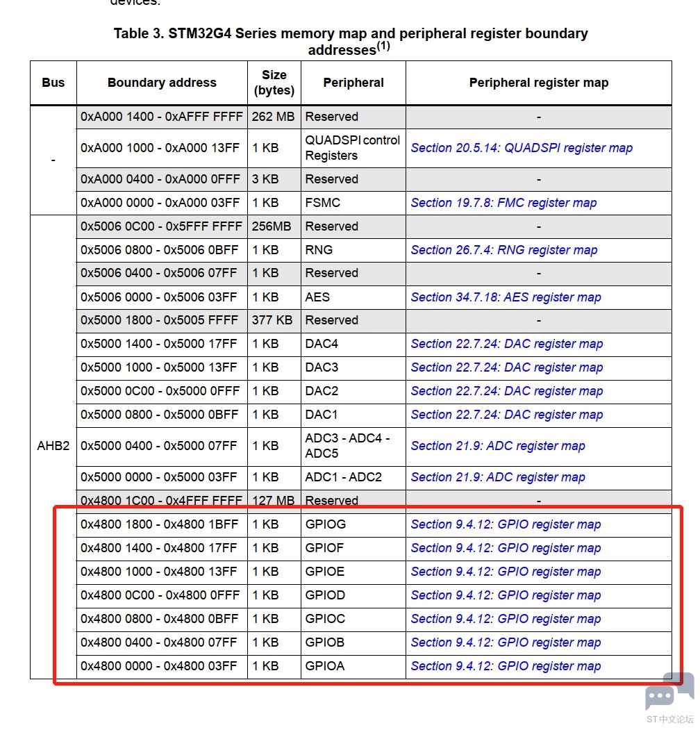Open the Section 26.7.4 RNG register map link

point(503,250)
